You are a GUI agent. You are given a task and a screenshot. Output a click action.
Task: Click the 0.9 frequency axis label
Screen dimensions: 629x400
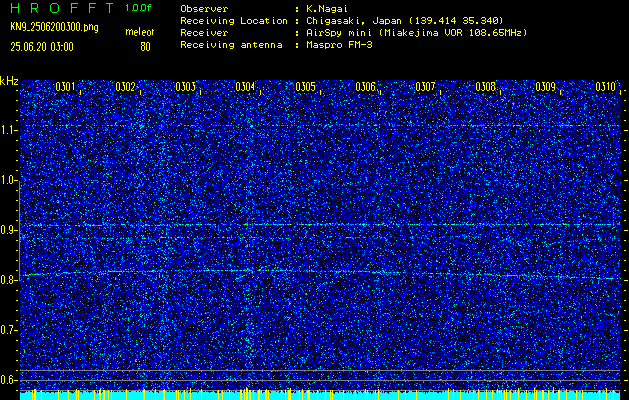[8, 230]
